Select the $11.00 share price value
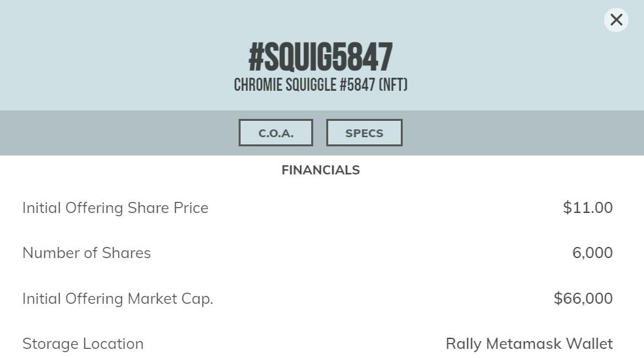 tap(588, 208)
